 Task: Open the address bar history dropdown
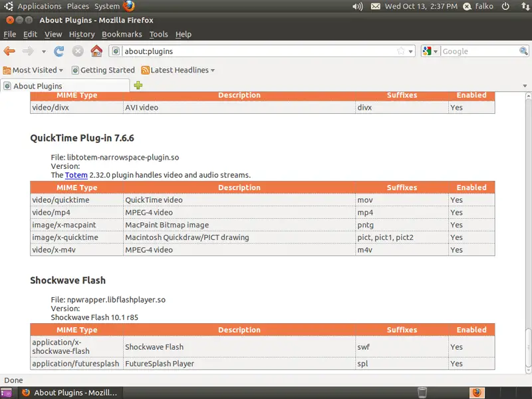pyautogui.click(x=410, y=52)
